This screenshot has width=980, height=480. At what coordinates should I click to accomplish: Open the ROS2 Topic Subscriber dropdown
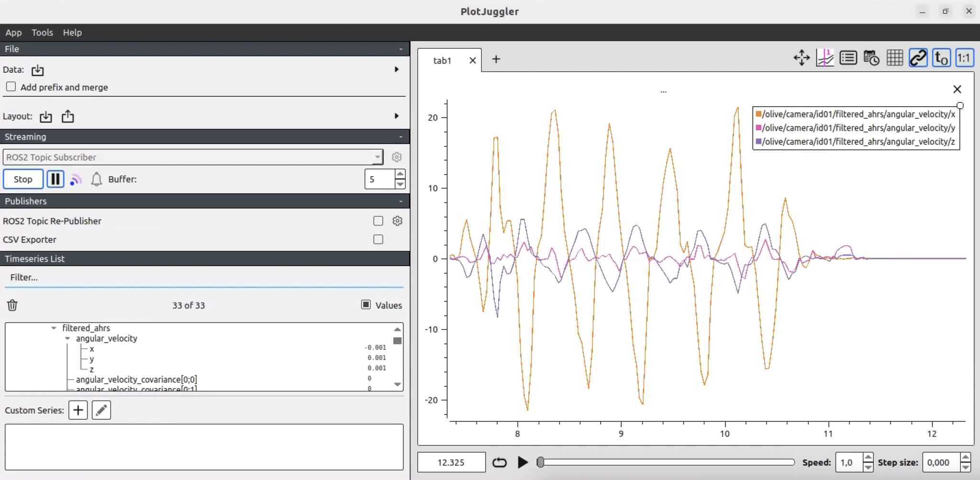click(378, 157)
